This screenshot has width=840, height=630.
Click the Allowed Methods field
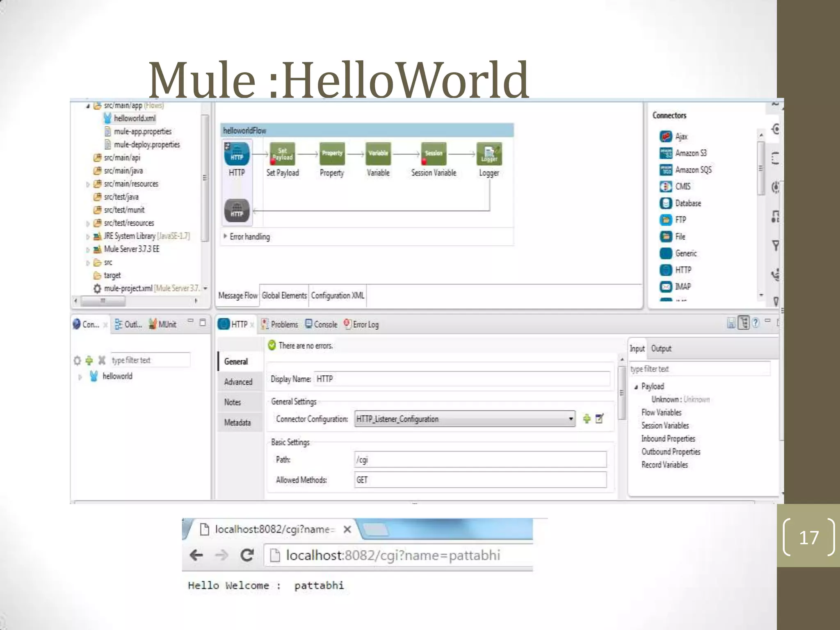click(x=480, y=480)
